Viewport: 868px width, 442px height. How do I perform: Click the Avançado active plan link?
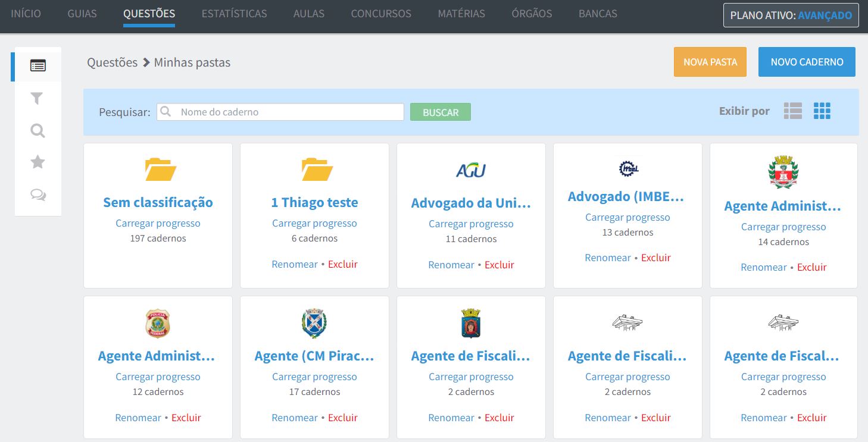click(x=825, y=15)
